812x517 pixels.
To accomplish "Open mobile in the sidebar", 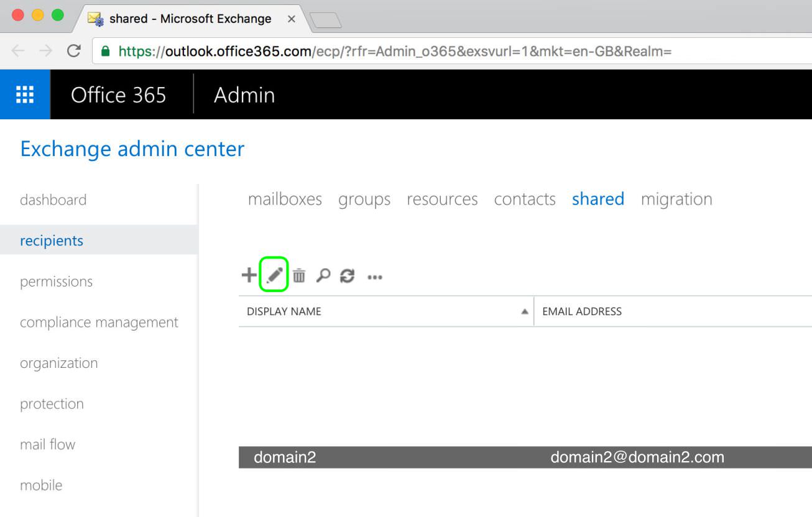I will [x=41, y=485].
